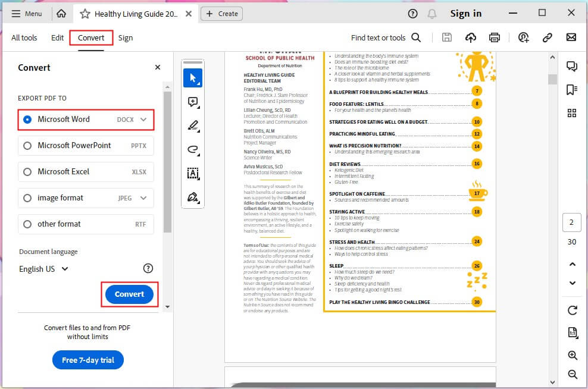Open the comments panel icon
588x389 pixels.
point(572,67)
